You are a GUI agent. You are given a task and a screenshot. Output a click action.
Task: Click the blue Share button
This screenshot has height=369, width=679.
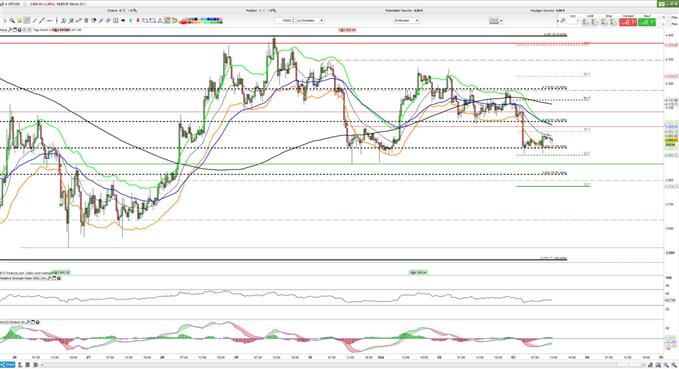[x=7, y=365]
